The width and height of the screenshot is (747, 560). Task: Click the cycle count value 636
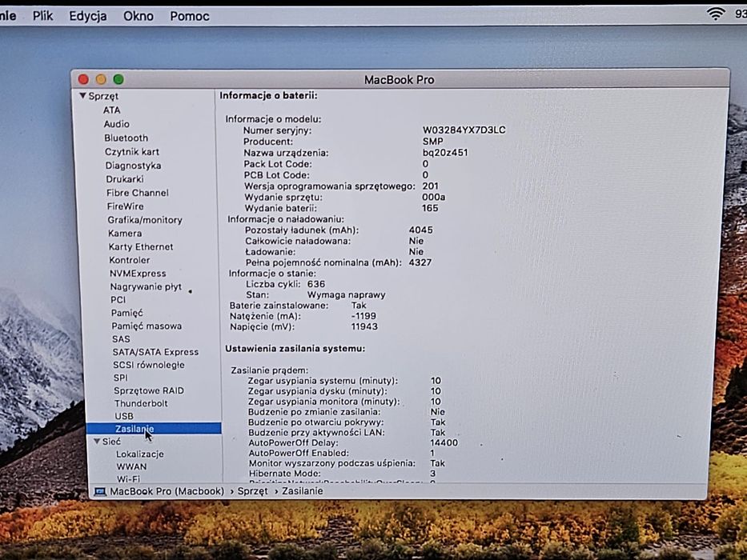(x=316, y=284)
